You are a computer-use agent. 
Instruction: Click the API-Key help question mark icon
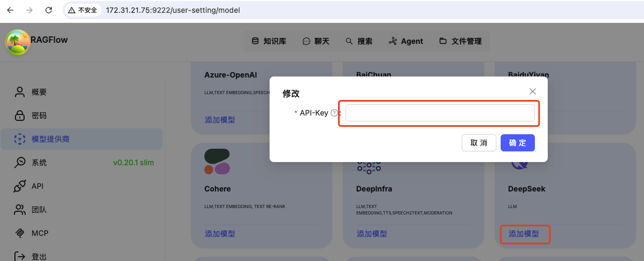(334, 113)
